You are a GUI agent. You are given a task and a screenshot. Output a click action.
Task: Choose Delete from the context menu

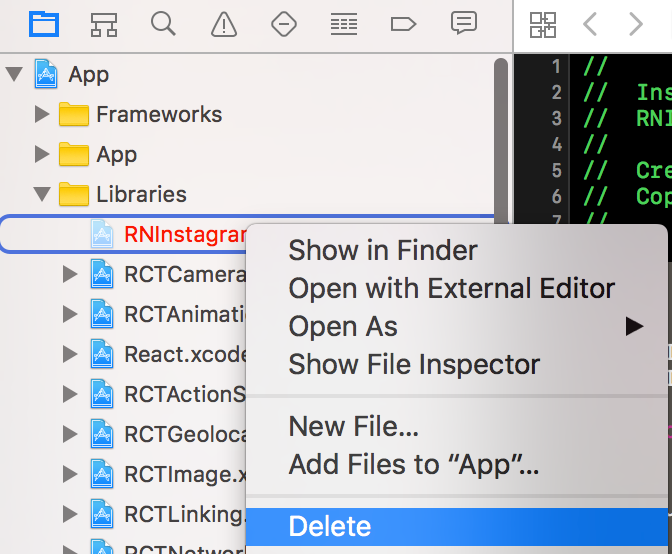click(329, 526)
